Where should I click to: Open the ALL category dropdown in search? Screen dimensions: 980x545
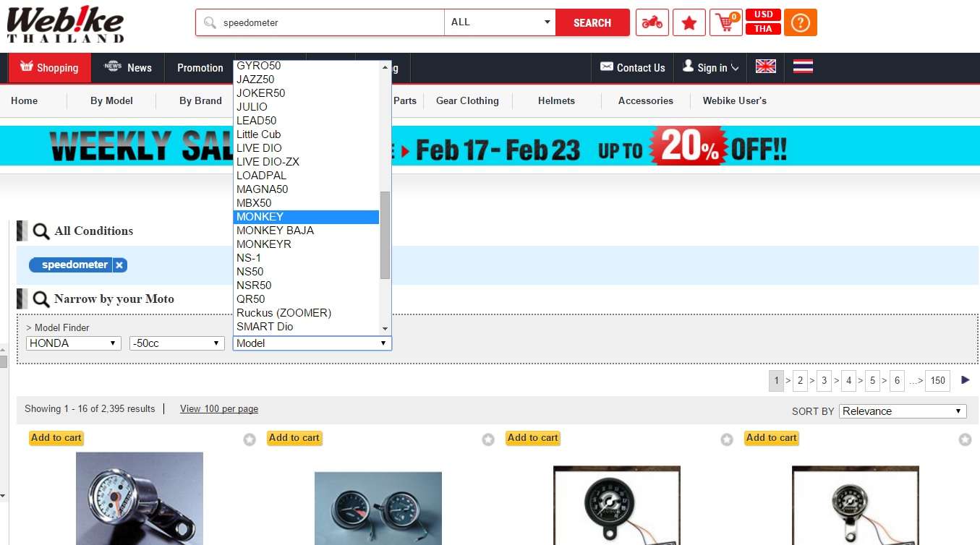click(x=500, y=22)
